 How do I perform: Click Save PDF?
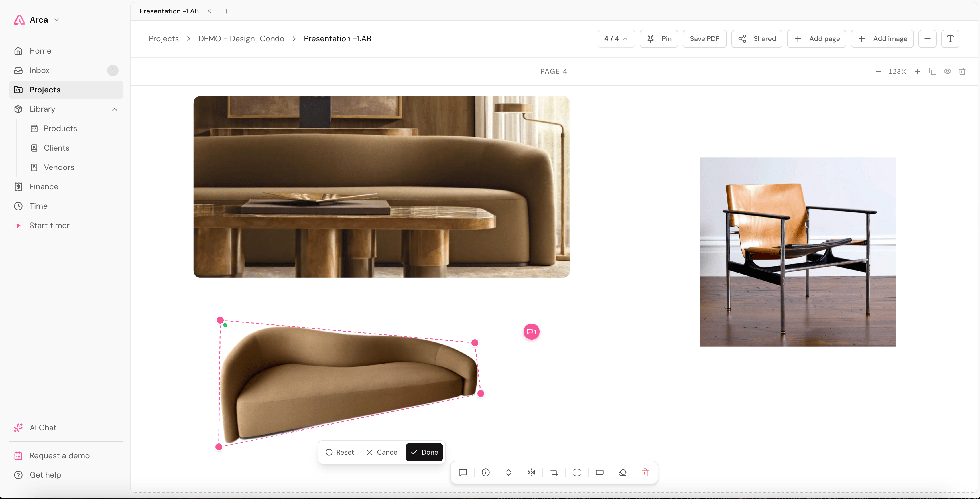(x=705, y=39)
